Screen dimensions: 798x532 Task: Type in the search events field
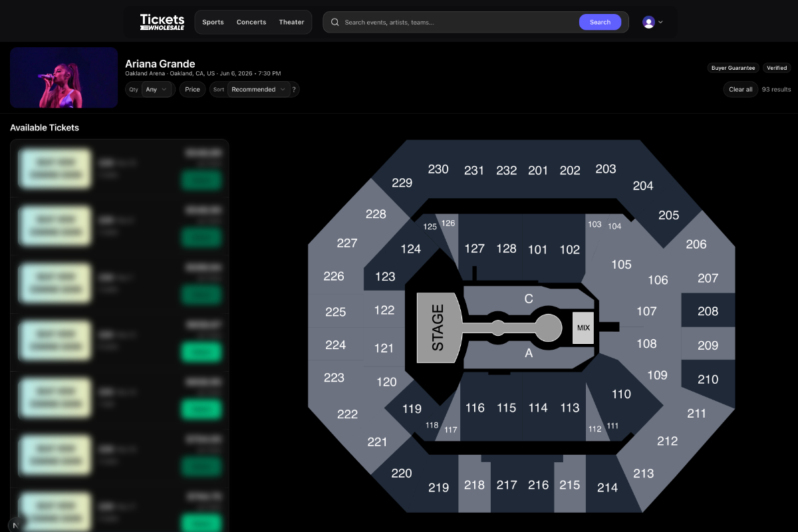tap(459, 22)
